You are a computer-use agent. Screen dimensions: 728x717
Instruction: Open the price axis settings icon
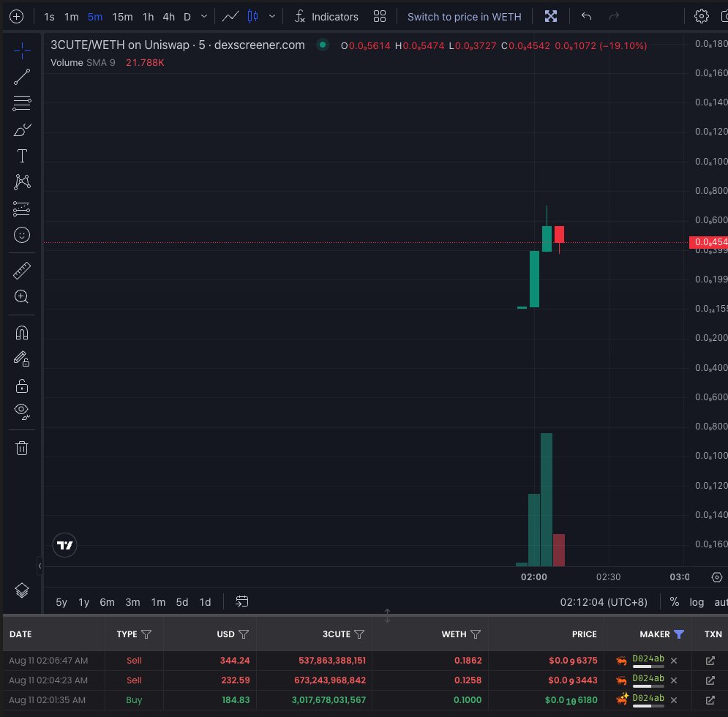[717, 577]
